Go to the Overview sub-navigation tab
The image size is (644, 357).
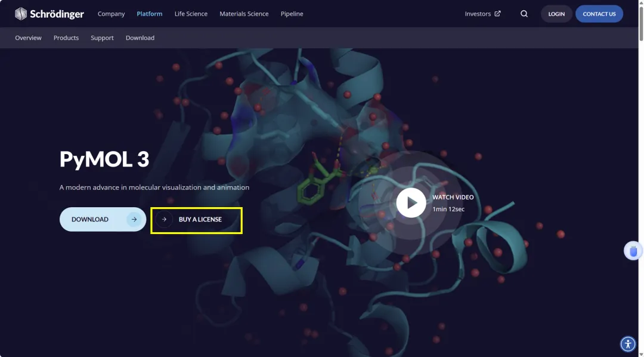pos(29,38)
